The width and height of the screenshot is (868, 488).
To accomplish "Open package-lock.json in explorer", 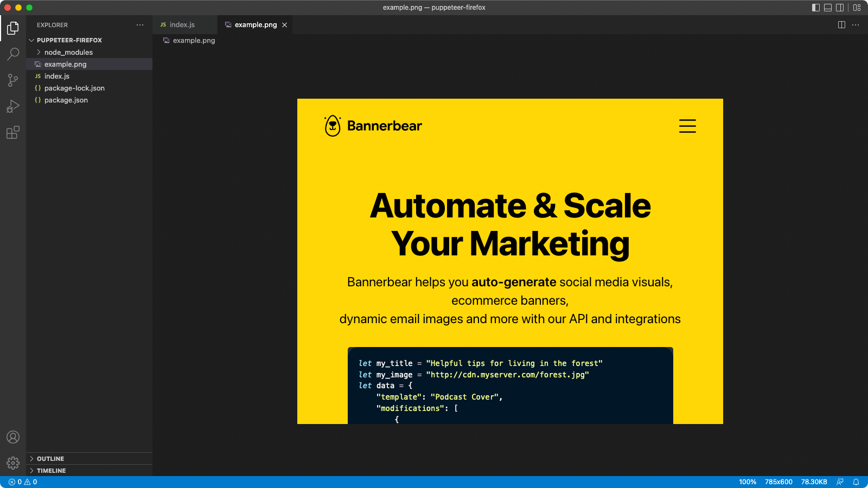I will (x=89, y=88).
